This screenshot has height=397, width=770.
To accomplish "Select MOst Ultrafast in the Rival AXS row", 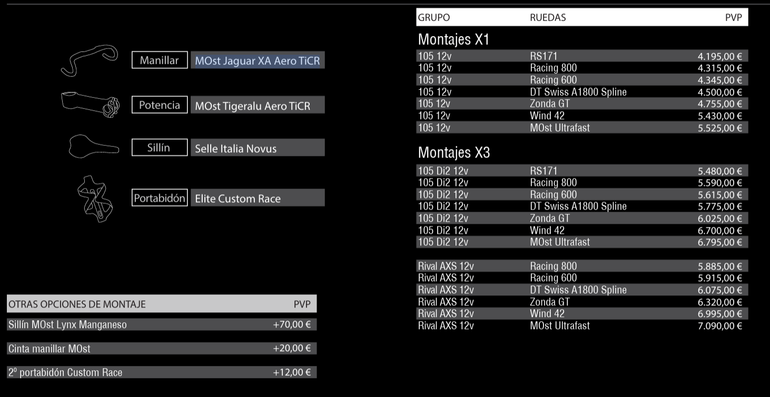I will pos(560,325).
